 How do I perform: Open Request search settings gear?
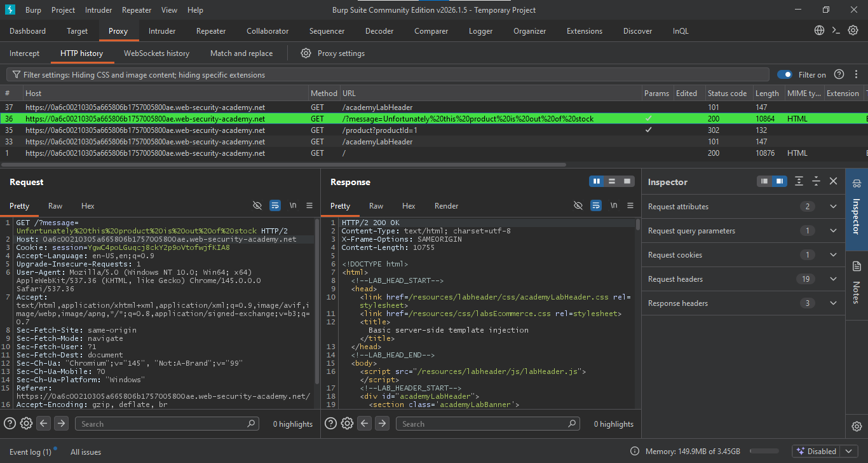26,424
